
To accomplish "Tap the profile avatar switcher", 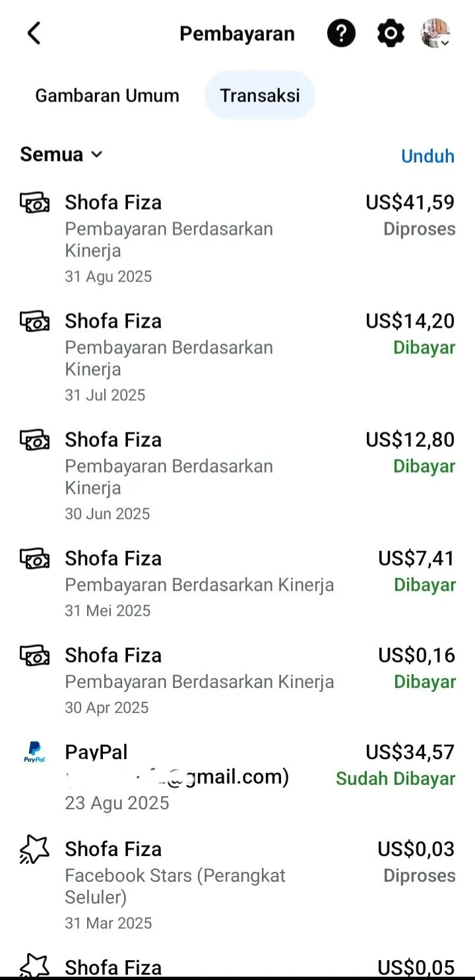I will pyautogui.click(x=435, y=33).
